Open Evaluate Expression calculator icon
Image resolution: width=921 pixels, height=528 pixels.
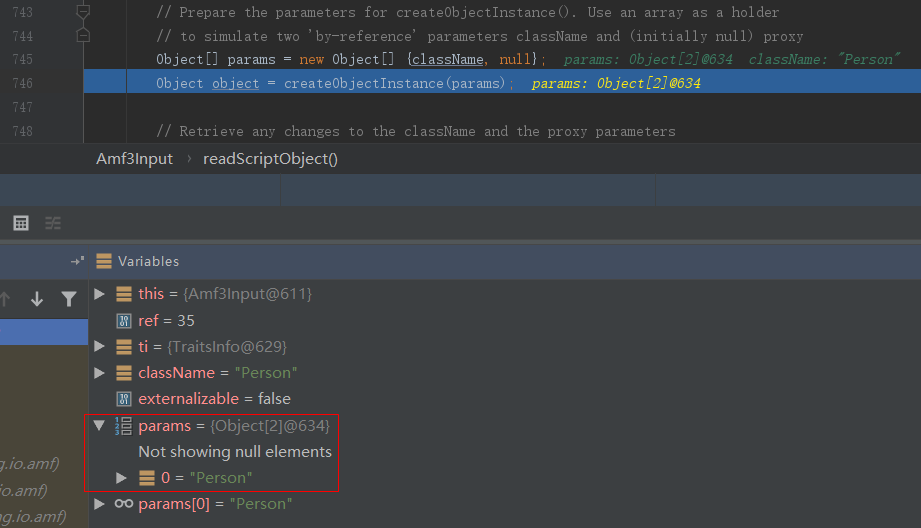(21, 222)
